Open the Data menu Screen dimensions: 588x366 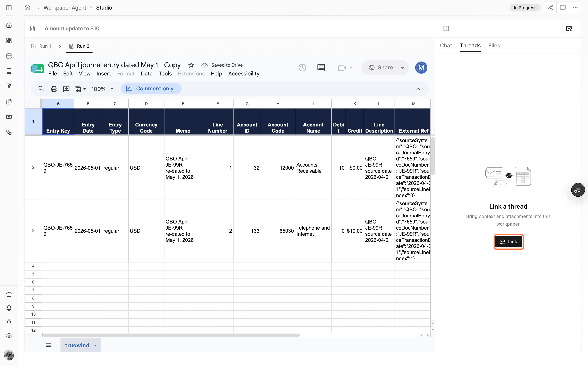pyautogui.click(x=147, y=74)
